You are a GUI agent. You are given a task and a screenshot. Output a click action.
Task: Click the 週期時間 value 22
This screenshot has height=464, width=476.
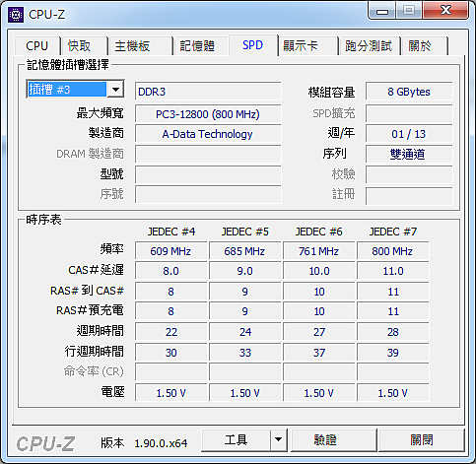(170, 332)
